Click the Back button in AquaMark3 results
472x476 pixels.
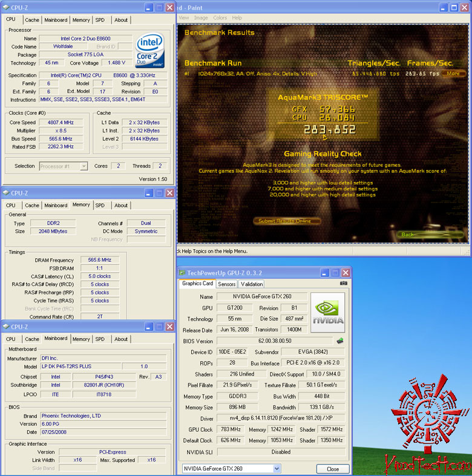pyautogui.click(x=430, y=234)
